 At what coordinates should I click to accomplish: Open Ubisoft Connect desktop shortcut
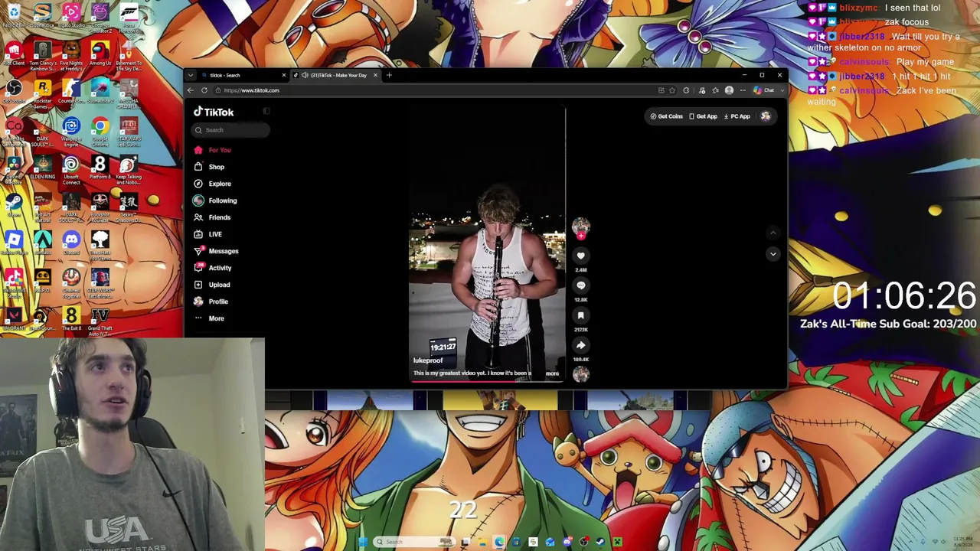click(71, 169)
